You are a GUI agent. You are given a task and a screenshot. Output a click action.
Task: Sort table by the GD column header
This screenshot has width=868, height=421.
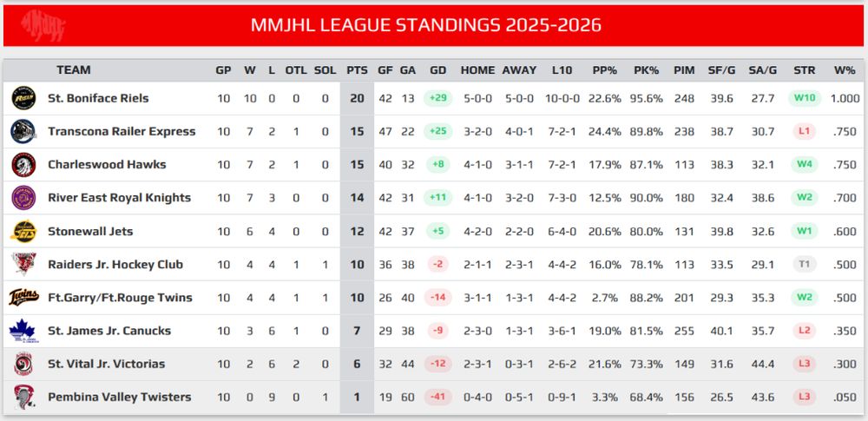pyautogui.click(x=437, y=70)
